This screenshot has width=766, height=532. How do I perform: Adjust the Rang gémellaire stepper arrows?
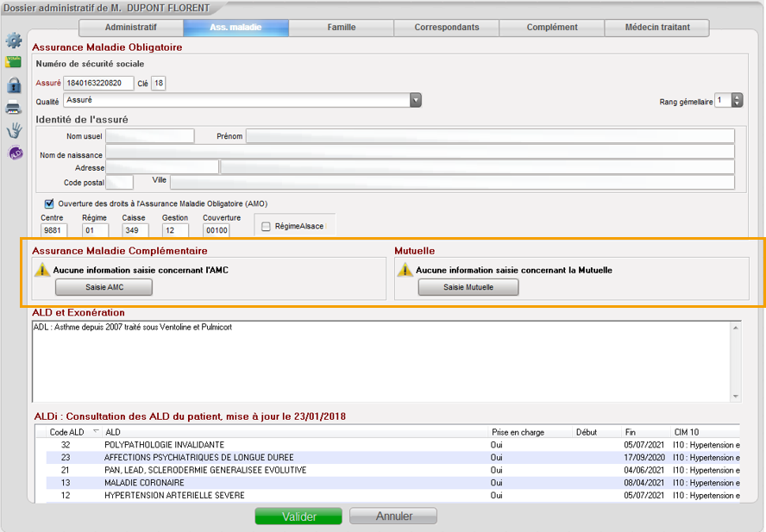[x=737, y=101]
